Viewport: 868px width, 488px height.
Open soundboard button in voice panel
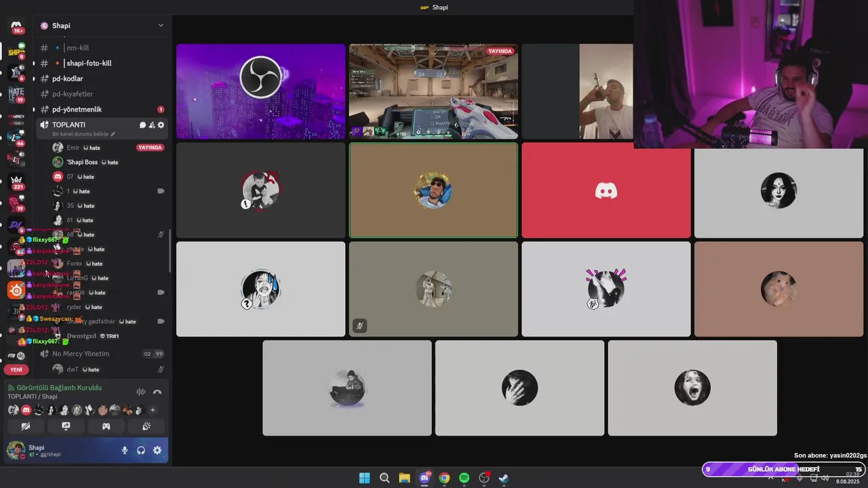[x=146, y=426]
